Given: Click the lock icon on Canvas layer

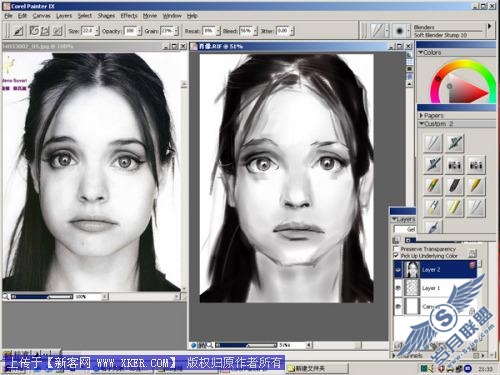Looking at the screenshot, I should pos(472,311).
